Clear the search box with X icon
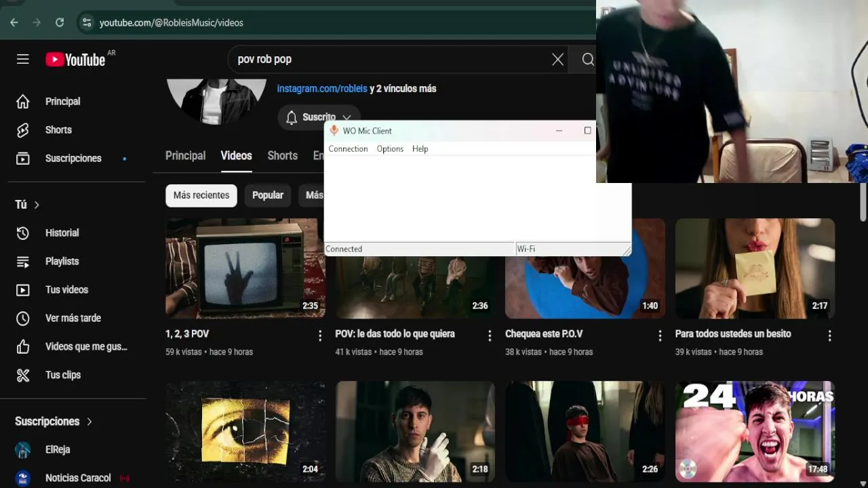868x488 pixels. (x=557, y=60)
